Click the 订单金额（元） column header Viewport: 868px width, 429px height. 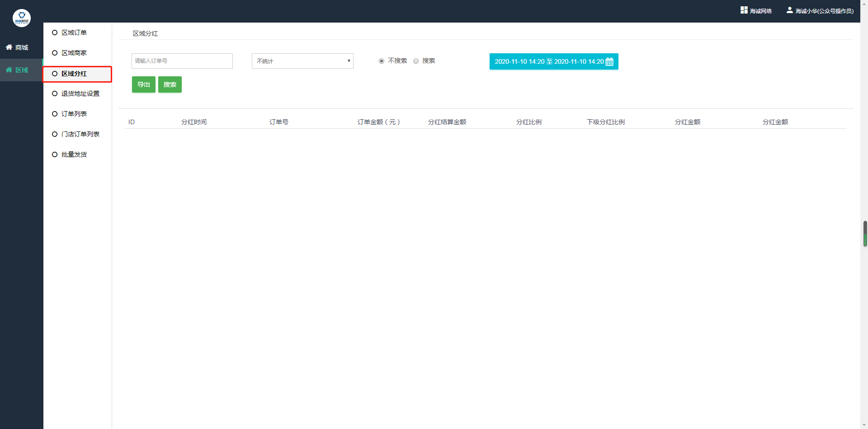(379, 122)
